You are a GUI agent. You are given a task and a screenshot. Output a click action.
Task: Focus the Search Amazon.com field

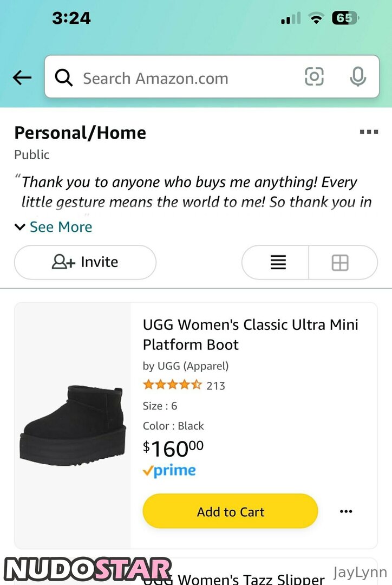point(184,78)
